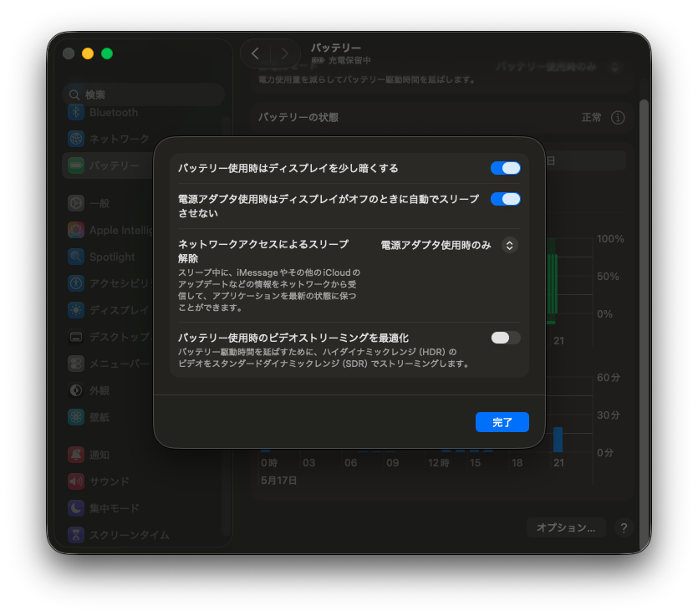The image size is (698, 616).
Task: Click the 完了 button
Action: (x=502, y=422)
